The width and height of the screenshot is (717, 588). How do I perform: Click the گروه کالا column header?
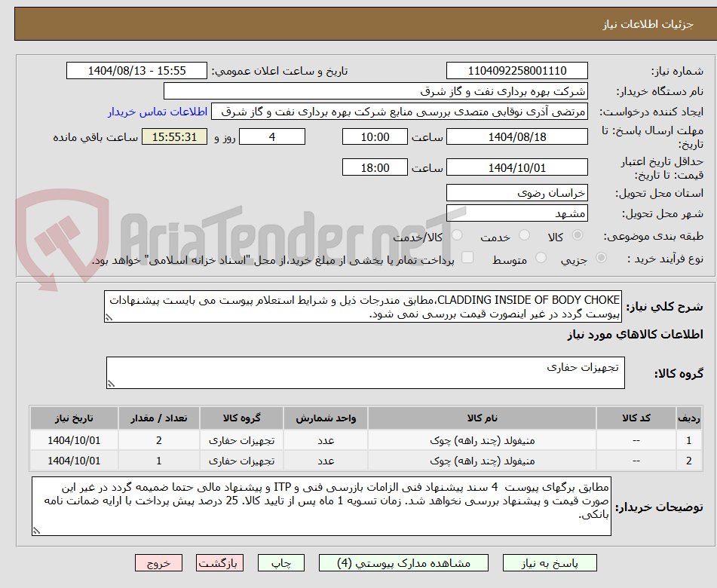[241, 418]
